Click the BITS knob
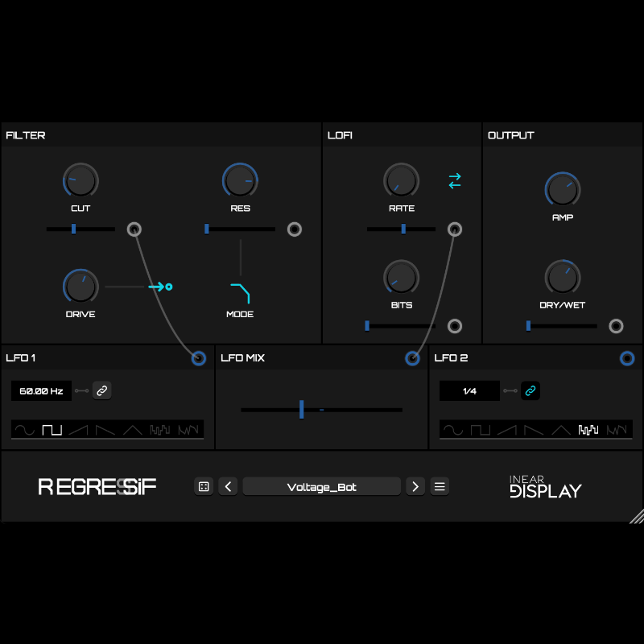The height and width of the screenshot is (644, 644). point(401,277)
